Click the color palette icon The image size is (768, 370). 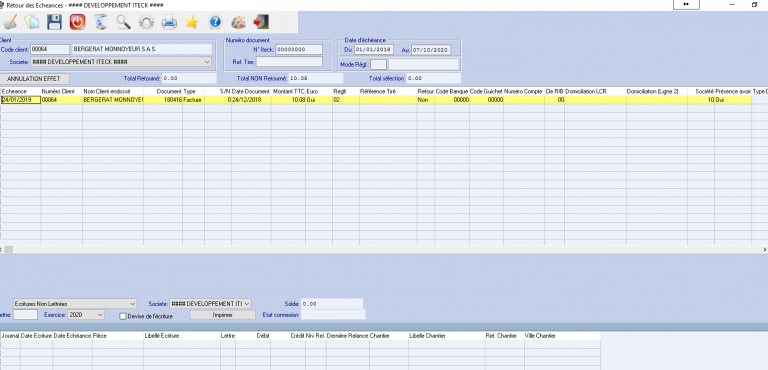tap(238, 22)
